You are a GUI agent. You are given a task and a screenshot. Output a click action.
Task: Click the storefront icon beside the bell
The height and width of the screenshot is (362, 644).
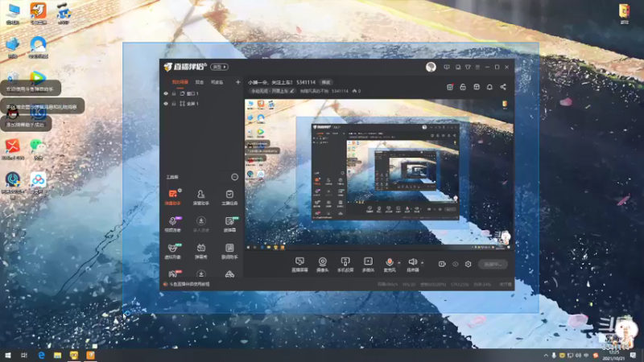(x=477, y=87)
